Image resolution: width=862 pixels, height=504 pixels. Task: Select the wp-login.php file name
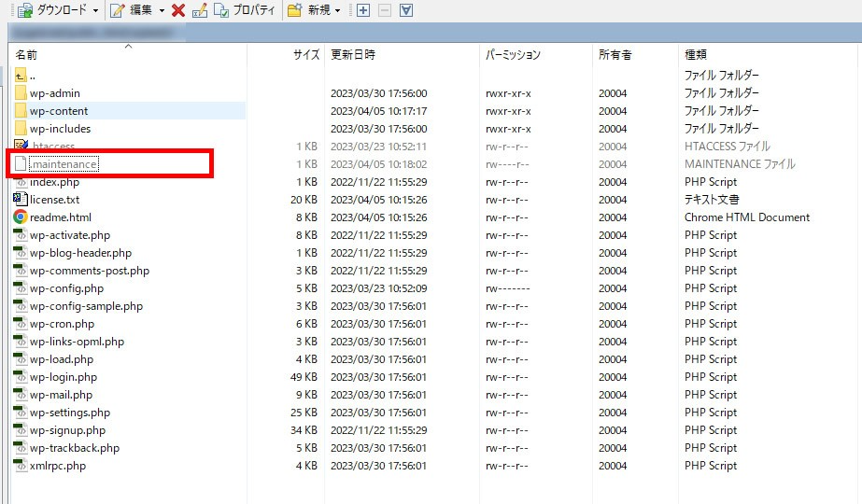pos(64,377)
